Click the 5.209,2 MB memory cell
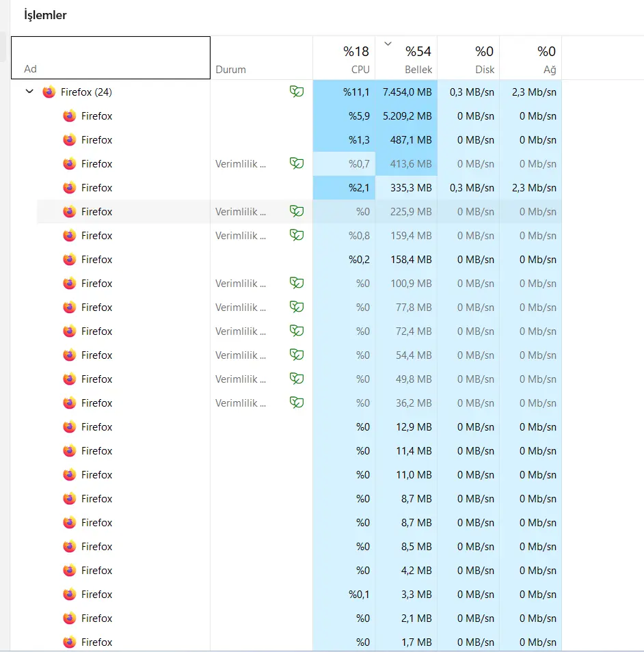This screenshot has height=652, width=644. (407, 116)
